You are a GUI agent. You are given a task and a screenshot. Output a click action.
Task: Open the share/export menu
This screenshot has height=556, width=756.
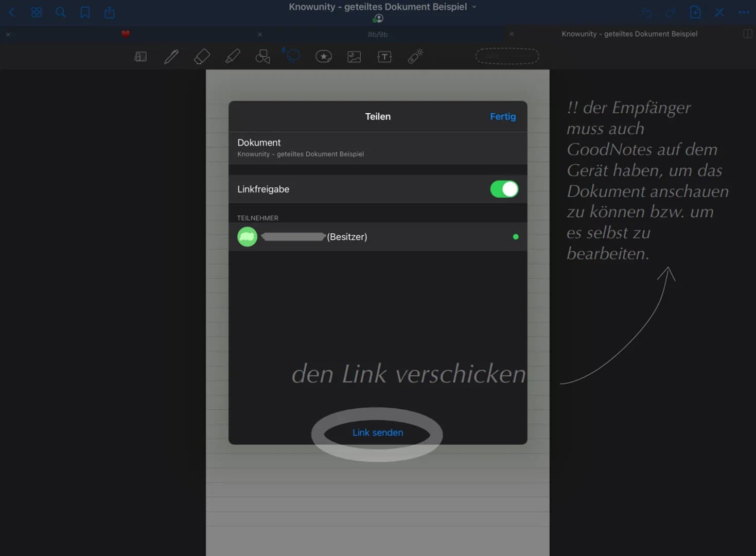coord(110,12)
